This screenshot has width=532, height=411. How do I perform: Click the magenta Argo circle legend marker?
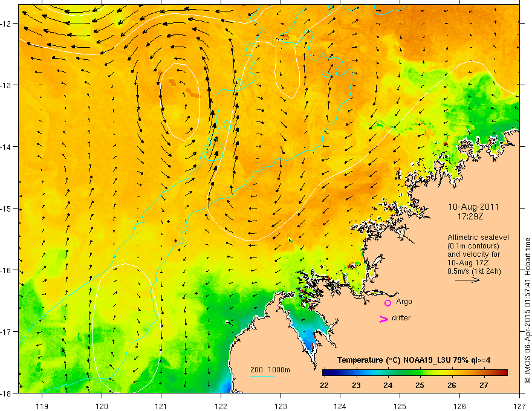388,303
